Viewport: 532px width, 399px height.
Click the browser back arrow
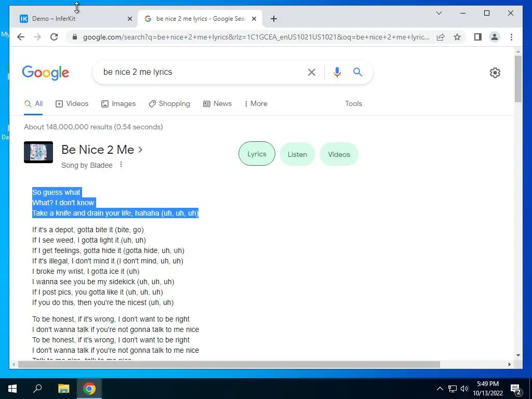pos(21,37)
